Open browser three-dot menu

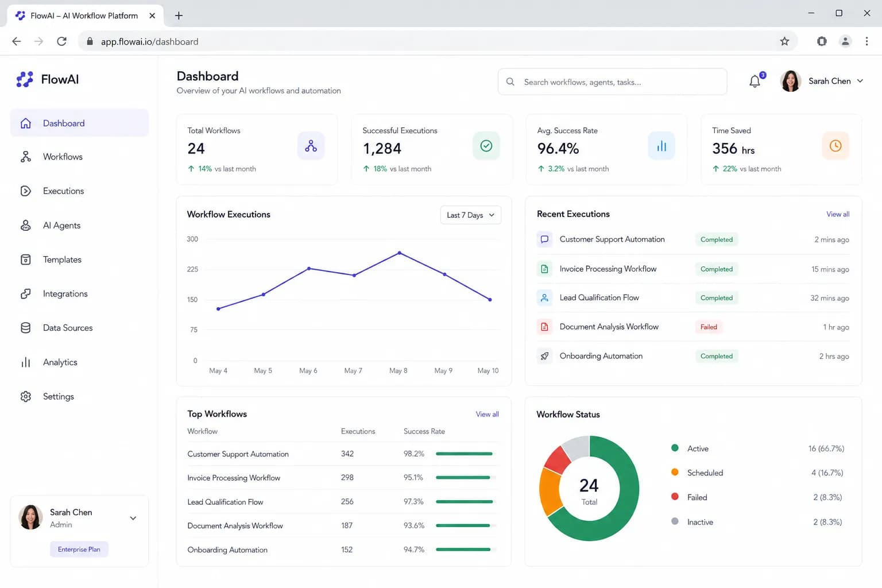click(866, 41)
